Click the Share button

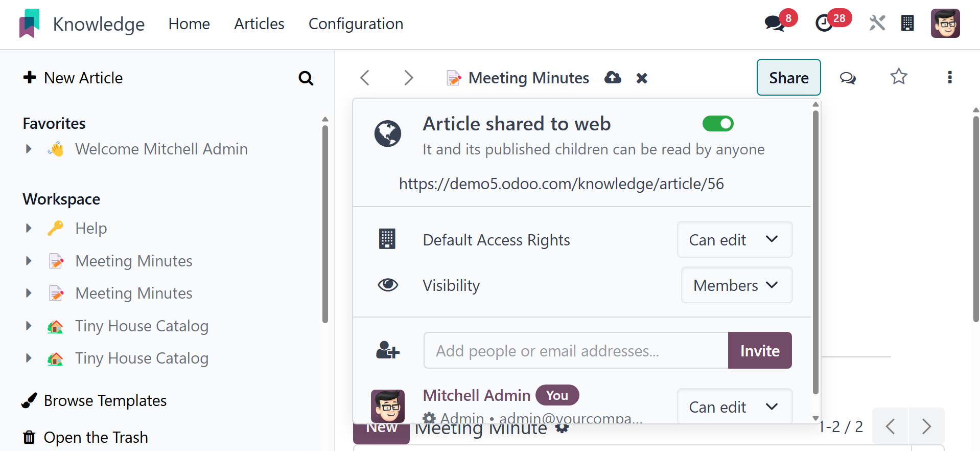788,77
